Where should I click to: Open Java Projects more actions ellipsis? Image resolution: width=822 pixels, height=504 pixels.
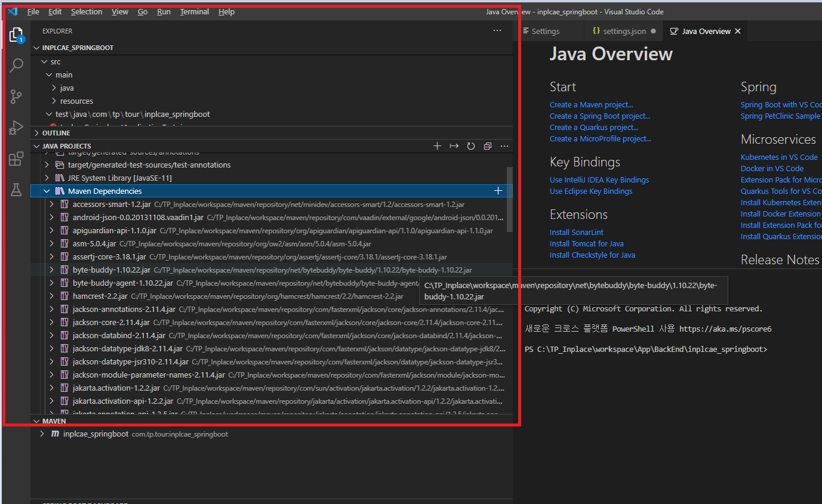point(504,146)
